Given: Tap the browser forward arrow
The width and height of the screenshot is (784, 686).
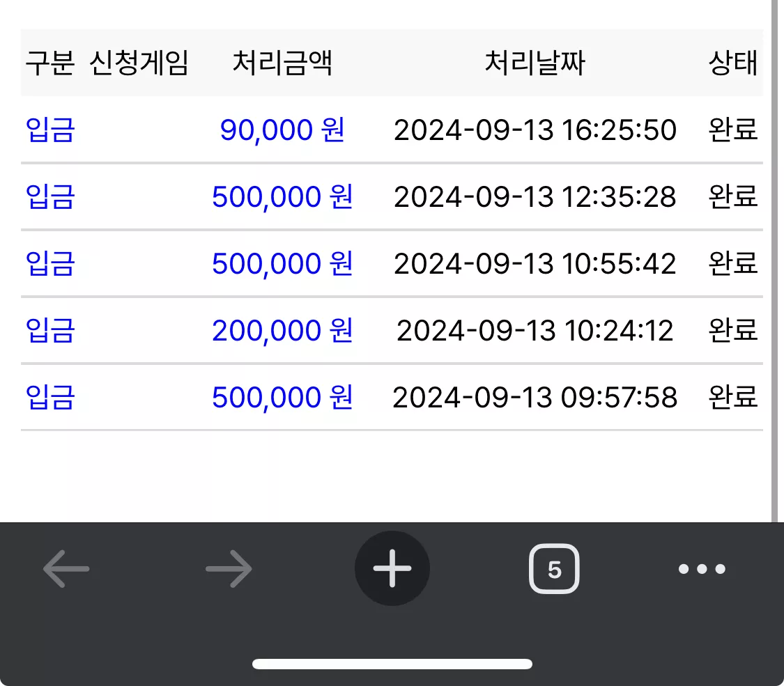Looking at the screenshot, I should pos(229,568).
